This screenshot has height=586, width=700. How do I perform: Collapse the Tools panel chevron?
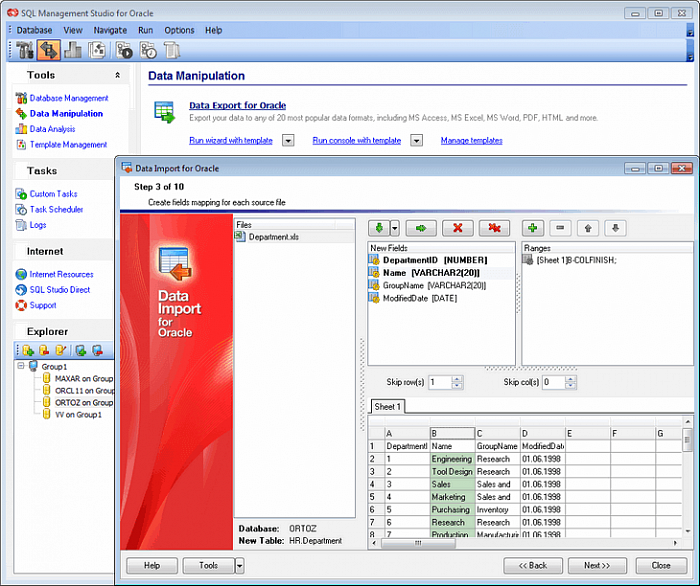pyautogui.click(x=117, y=75)
